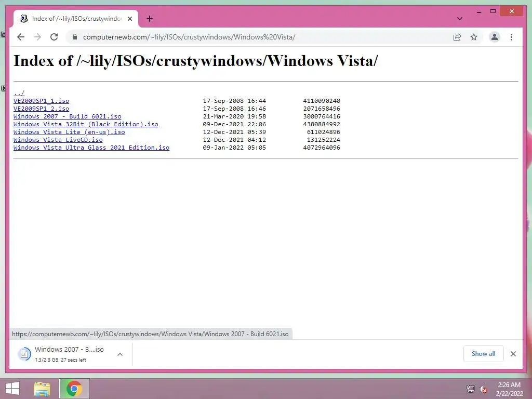Bookmark this page with the star
Viewport: 532px width, 399px height.
tap(474, 37)
